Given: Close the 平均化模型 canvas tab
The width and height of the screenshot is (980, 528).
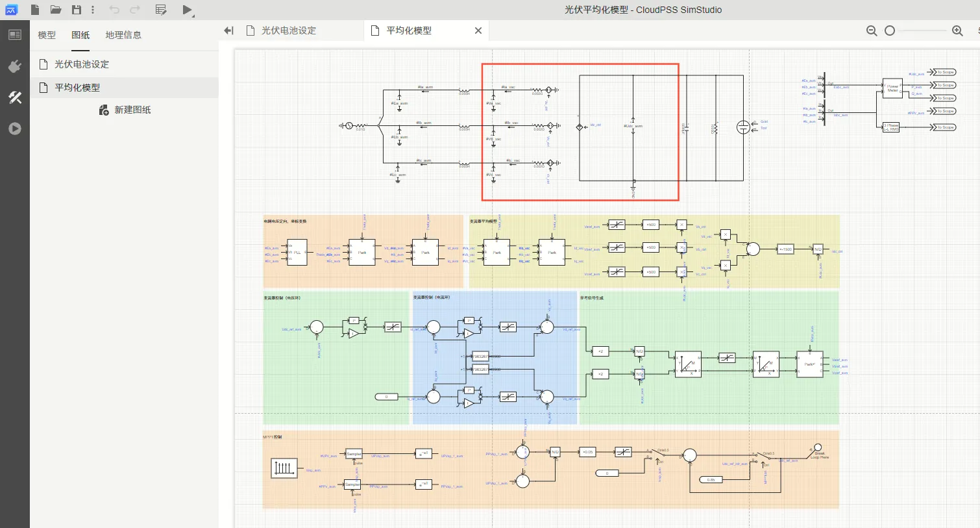Looking at the screenshot, I should point(478,31).
